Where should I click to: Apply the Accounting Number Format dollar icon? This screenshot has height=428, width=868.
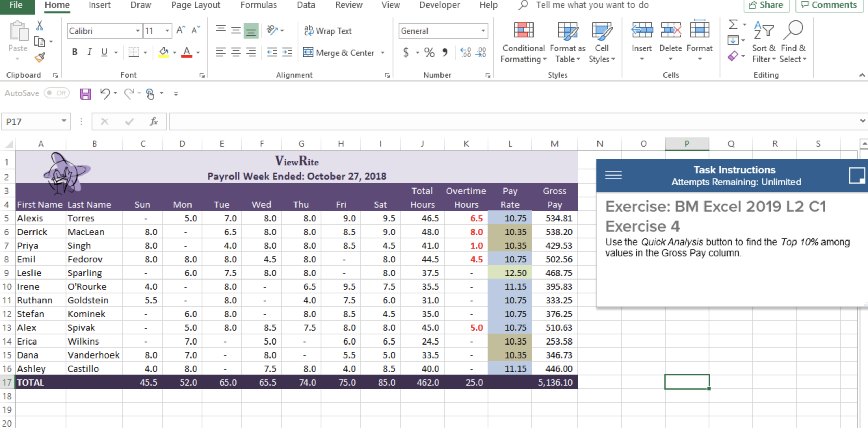tap(406, 52)
